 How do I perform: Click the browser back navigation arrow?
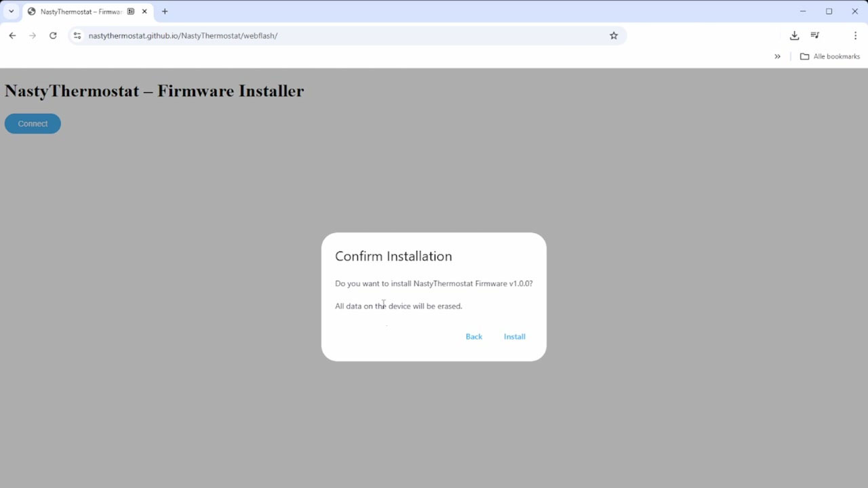(12, 35)
